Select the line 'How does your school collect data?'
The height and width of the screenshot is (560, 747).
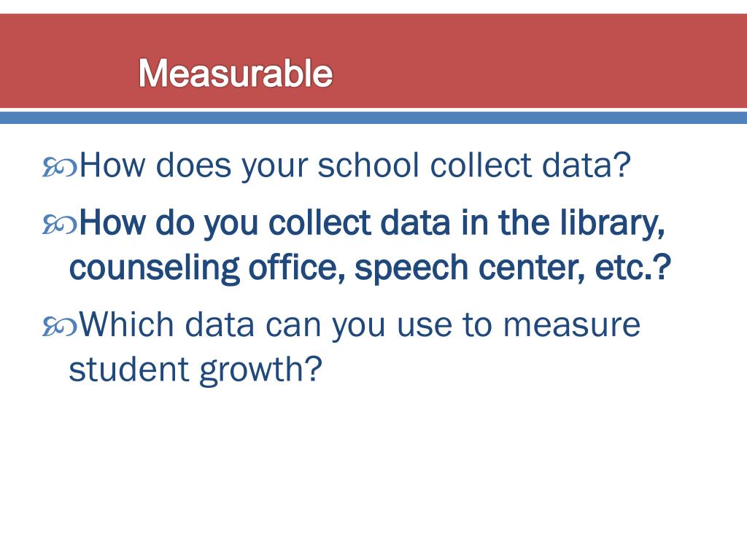[x=355, y=167]
